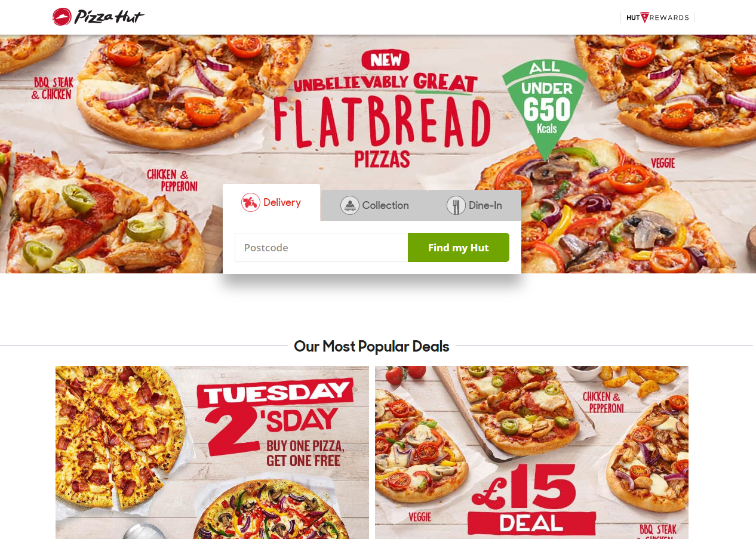This screenshot has height=539, width=756.
Task: Click the Our Most Popular Deals heading
Action: 371,346
